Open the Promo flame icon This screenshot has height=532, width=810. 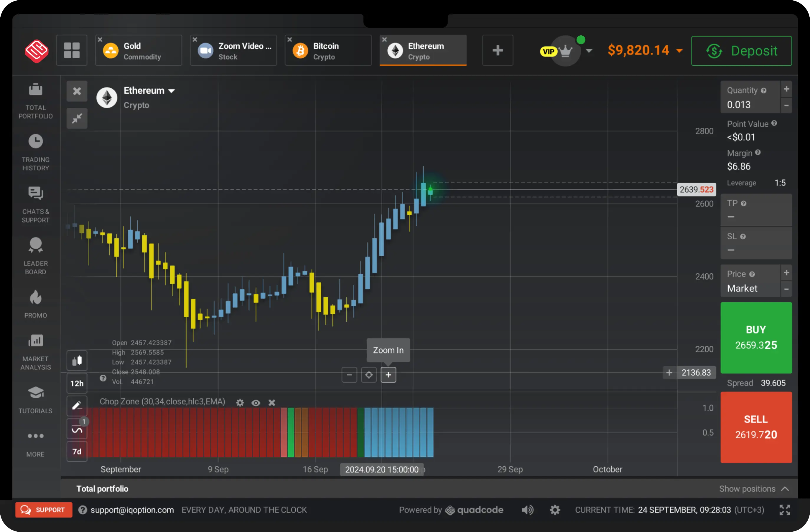35,297
